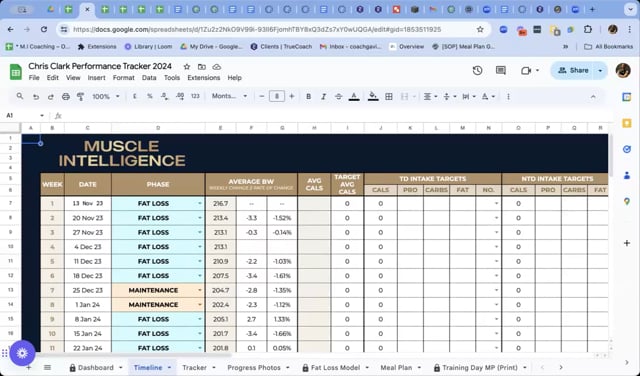Toggle italic formatting
The width and height of the screenshot is (640, 376).
pos(323,96)
